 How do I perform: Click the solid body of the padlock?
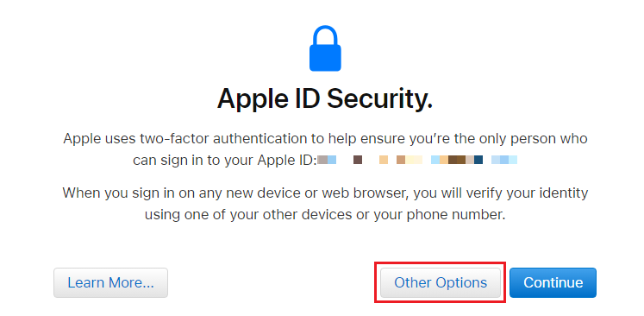coord(325,58)
